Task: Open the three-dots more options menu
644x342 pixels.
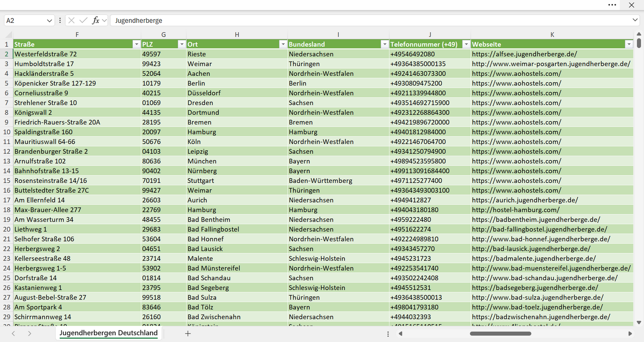Action: [612, 5]
